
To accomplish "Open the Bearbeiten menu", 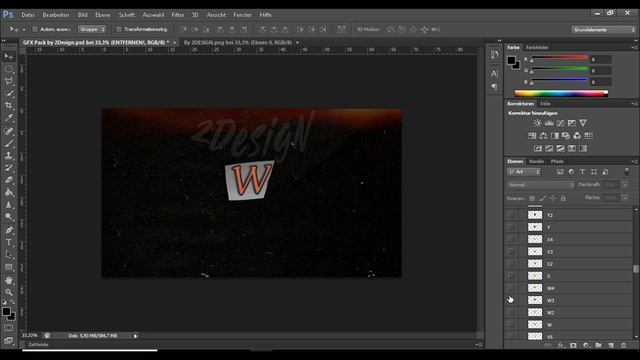I will [x=56, y=15].
